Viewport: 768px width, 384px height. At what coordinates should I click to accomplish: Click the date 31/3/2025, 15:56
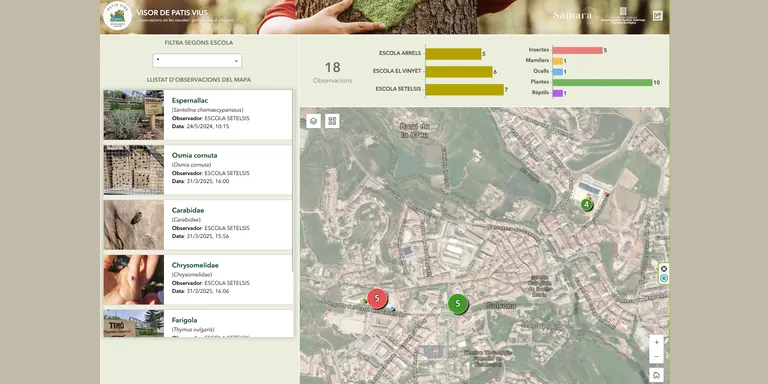click(x=208, y=236)
